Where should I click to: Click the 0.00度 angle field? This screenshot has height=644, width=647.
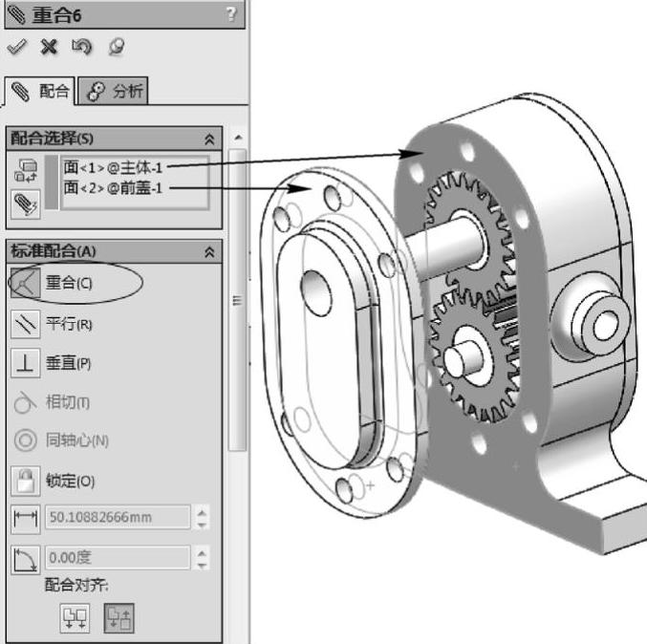(118, 558)
